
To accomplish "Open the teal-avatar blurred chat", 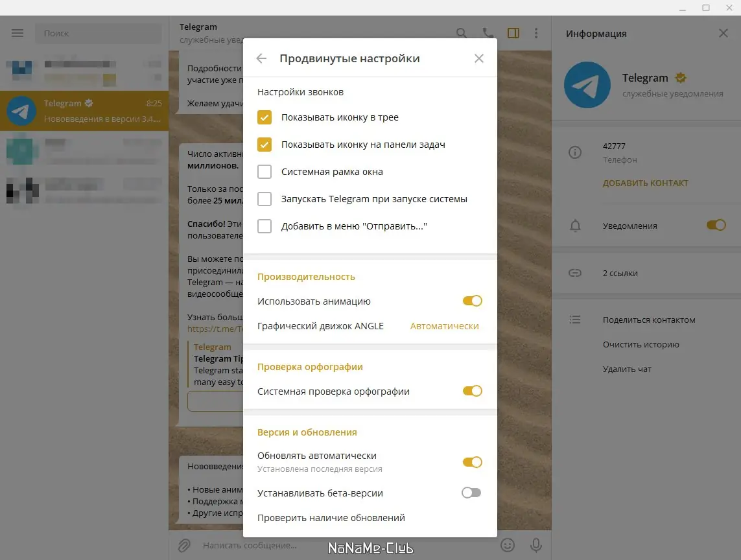I will [x=84, y=151].
